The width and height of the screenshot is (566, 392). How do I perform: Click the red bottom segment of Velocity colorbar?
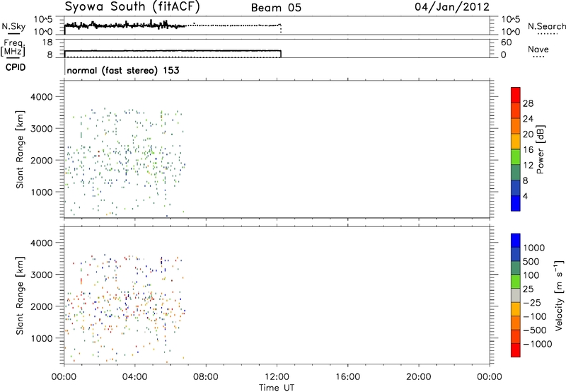pos(516,350)
